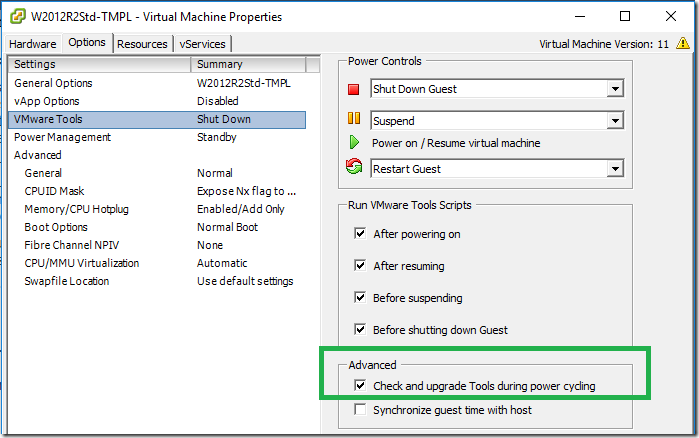Image resolution: width=699 pixels, height=438 pixels.
Task: Uncheck Before suspending script option
Action: (360, 297)
